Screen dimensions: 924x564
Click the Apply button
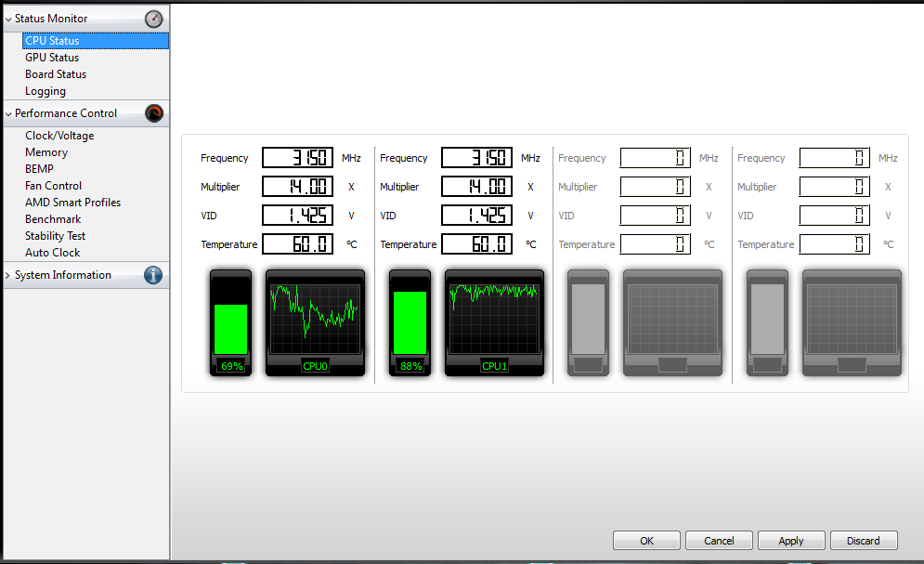[791, 541]
